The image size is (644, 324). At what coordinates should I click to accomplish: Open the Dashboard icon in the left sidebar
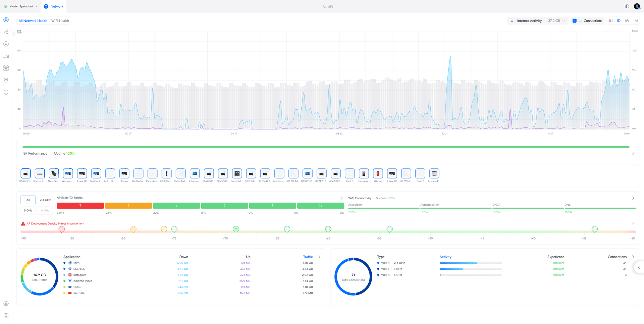[x=6, y=20]
